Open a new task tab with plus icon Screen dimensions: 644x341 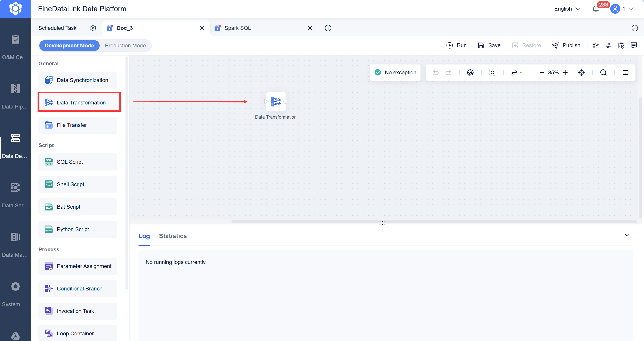pos(328,28)
